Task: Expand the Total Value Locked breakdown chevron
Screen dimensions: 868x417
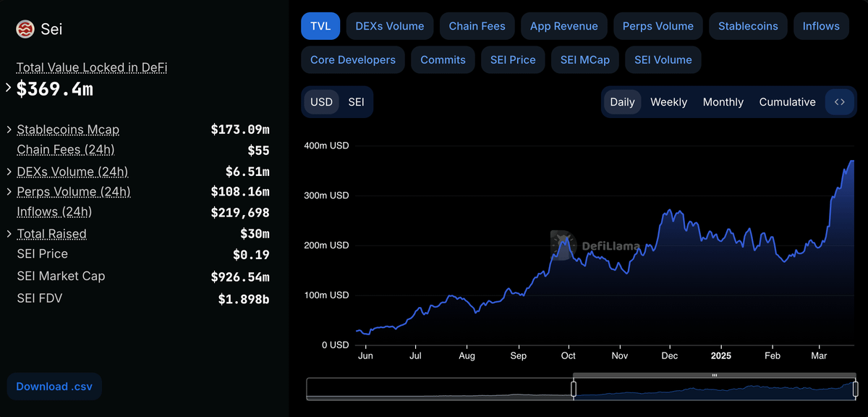Action: (8, 88)
